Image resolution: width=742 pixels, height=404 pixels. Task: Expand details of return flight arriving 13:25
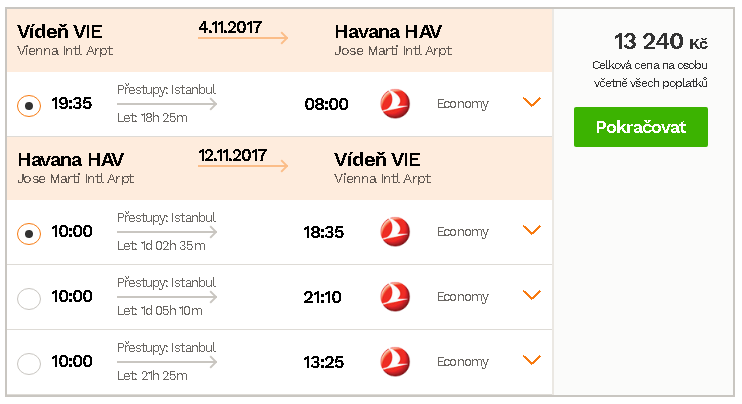532,360
